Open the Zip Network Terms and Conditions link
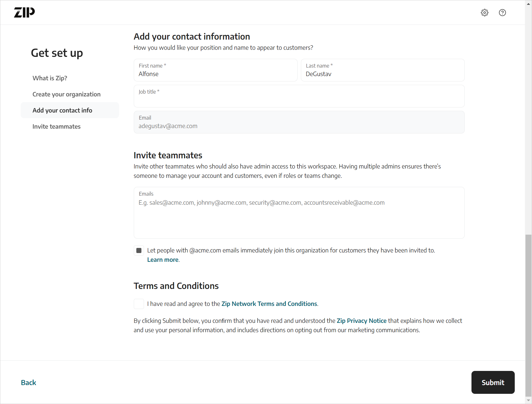This screenshot has width=532, height=404. pyautogui.click(x=269, y=304)
